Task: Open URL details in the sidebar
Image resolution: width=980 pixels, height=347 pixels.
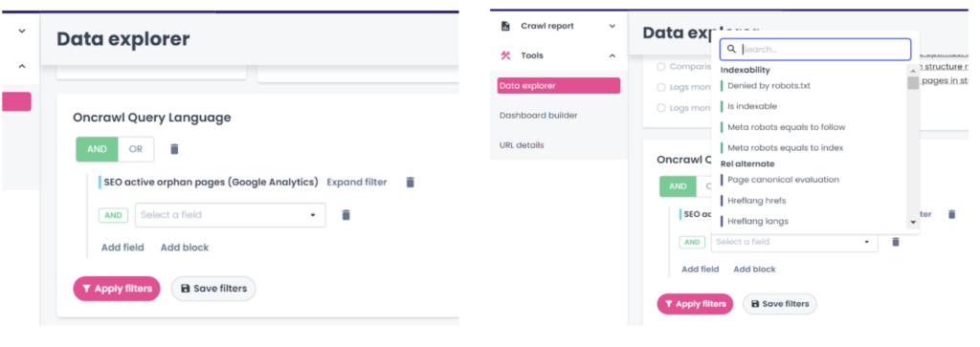Action: click(x=522, y=145)
